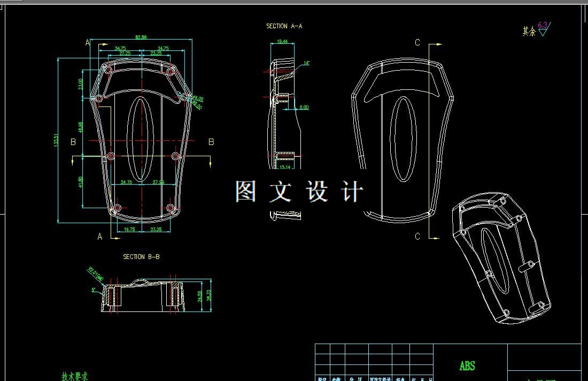This screenshot has height=381, width=588.
Task: Select the 27.25 dimension text
Action: point(125,54)
